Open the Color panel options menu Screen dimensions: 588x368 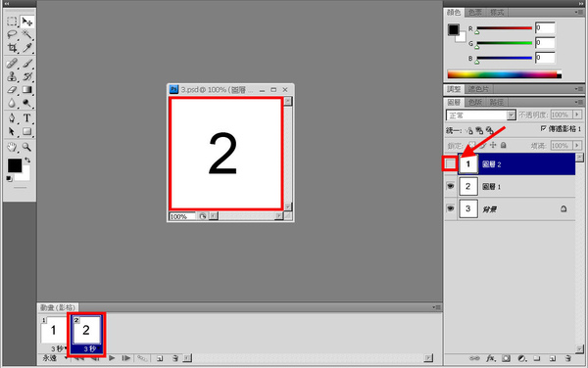pos(578,13)
